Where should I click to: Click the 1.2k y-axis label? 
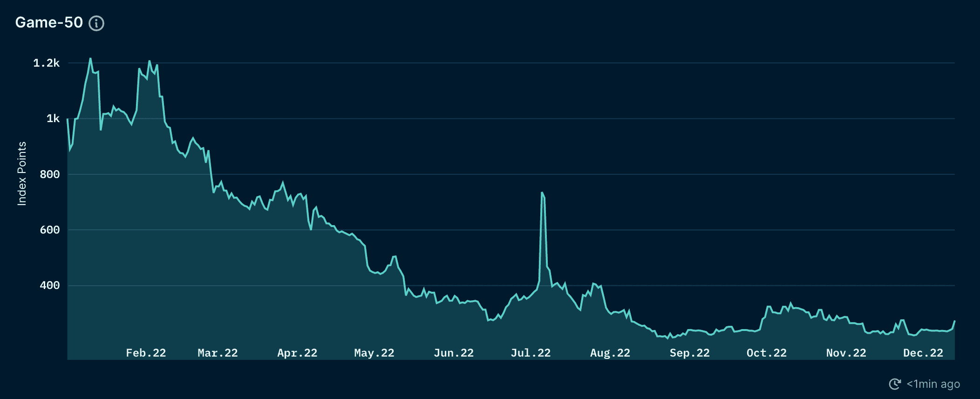[46, 63]
